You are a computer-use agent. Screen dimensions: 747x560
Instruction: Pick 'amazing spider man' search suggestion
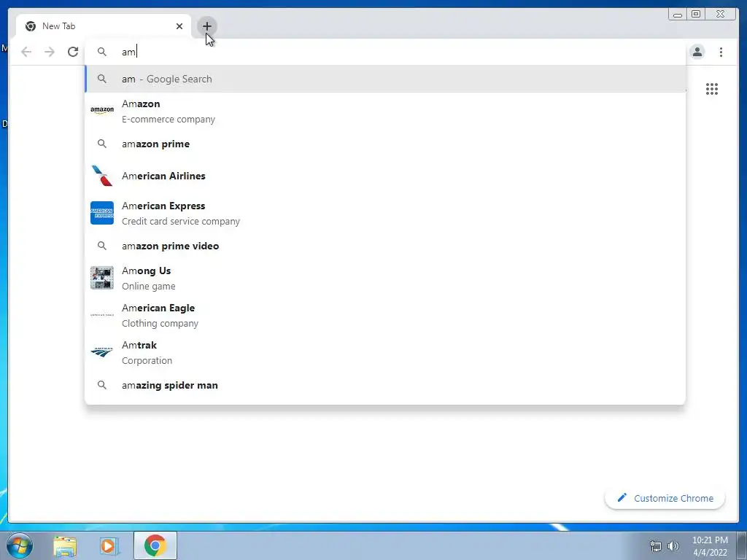(385, 385)
